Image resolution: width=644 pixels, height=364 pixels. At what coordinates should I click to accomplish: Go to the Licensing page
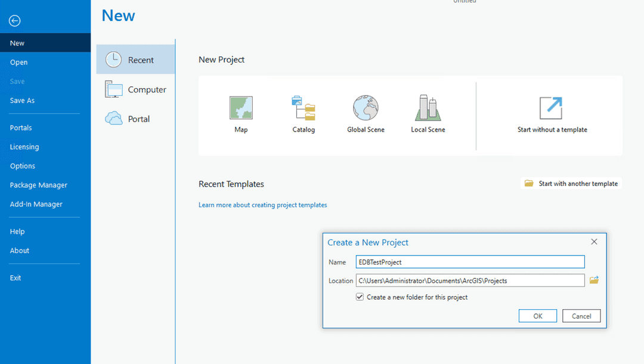pyautogui.click(x=24, y=147)
